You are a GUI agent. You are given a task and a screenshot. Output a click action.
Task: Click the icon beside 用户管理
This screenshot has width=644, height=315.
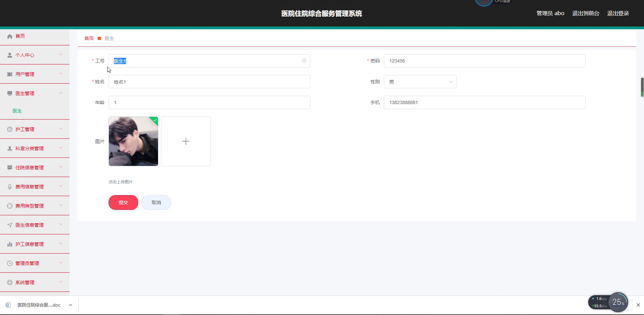tap(10, 74)
